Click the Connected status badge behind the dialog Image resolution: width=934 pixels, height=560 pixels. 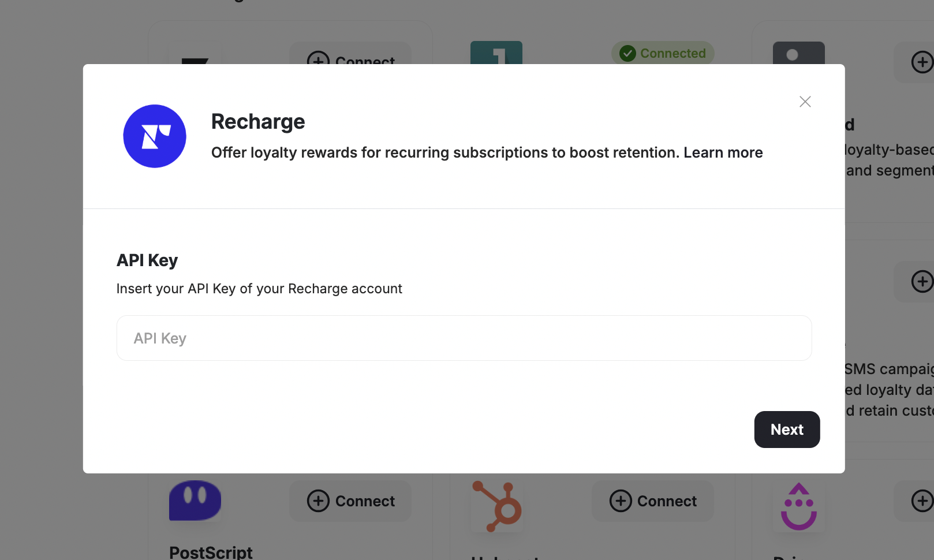click(663, 53)
